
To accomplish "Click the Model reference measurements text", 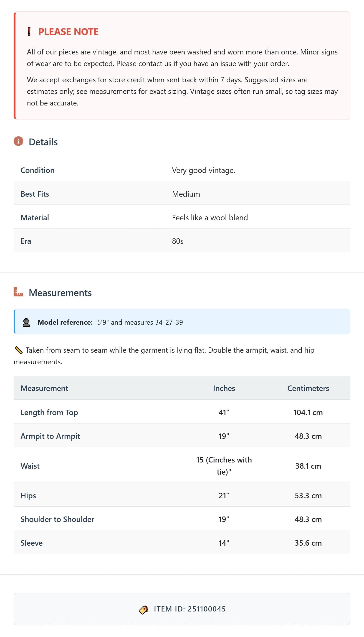I will pos(140,322).
